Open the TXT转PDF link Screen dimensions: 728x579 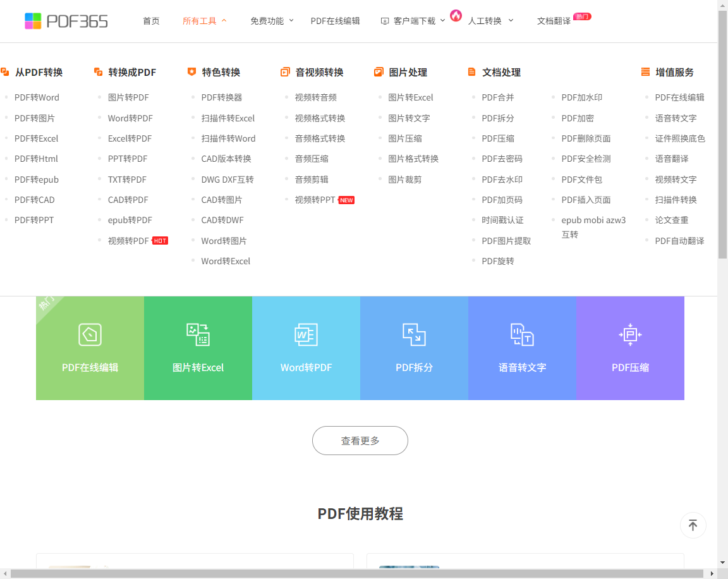(127, 180)
